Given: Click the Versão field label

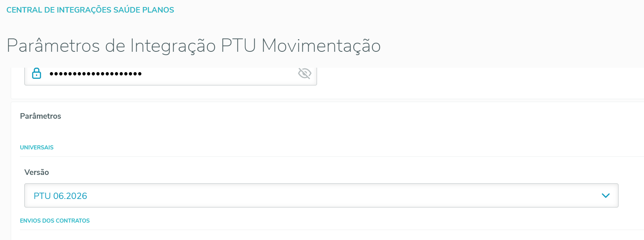Looking at the screenshot, I should point(37,172).
